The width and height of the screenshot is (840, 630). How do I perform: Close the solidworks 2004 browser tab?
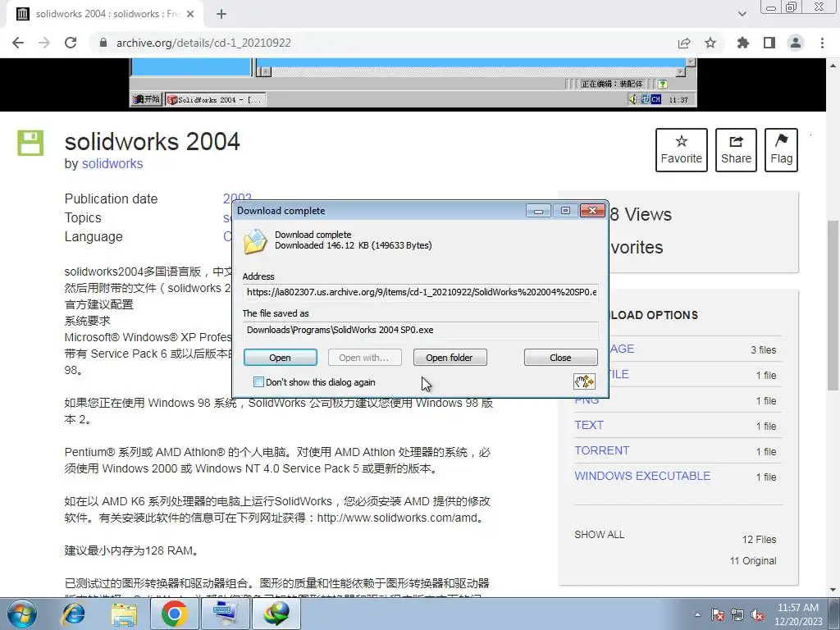[190, 14]
